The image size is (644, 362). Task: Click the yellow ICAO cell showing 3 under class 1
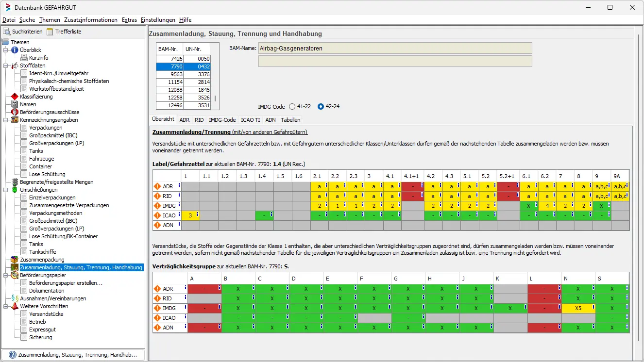point(190,215)
